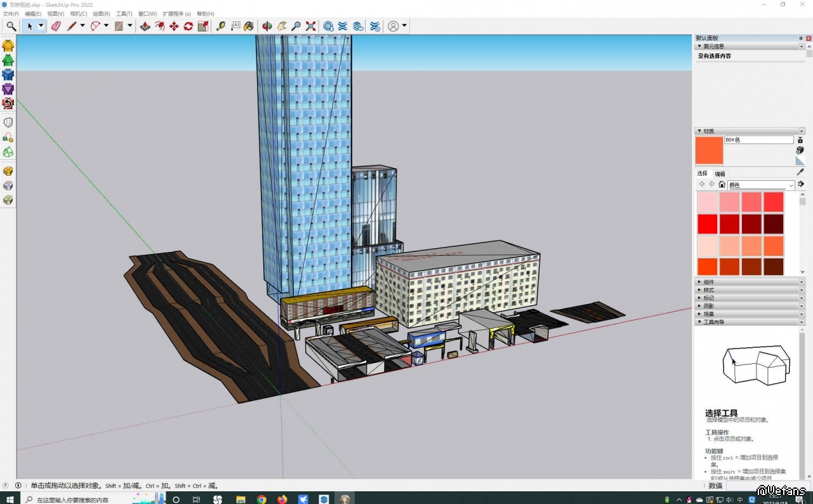Collapse the 材质 (Materials) panel
Screen dimensions: 813x504
(x=699, y=131)
